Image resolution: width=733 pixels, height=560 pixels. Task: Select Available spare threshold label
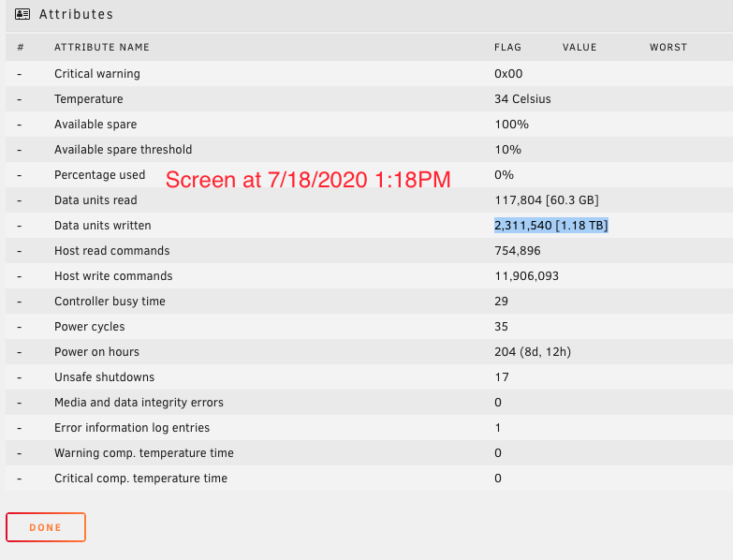[x=124, y=150]
